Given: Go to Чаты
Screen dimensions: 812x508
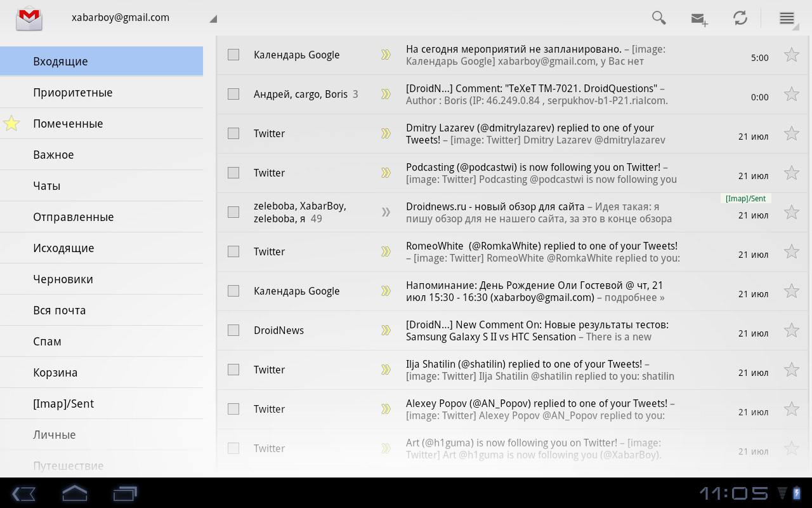Looking at the screenshot, I should [x=101, y=186].
